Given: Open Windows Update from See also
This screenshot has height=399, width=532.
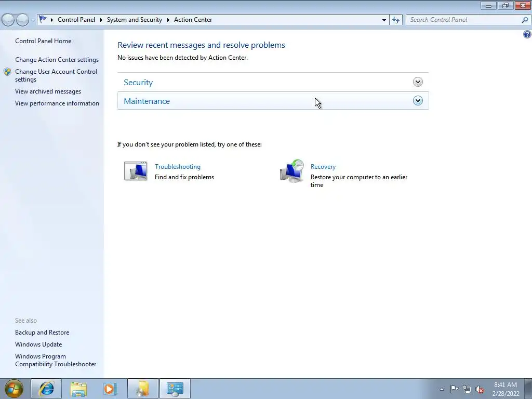Looking at the screenshot, I should (x=38, y=344).
